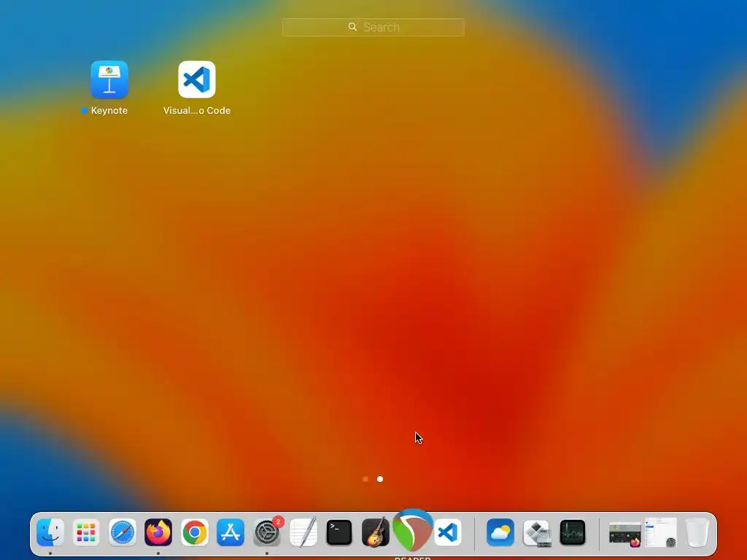The width and height of the screenshot is (747, 560).
Task: Open Finder in the Dock
Action: coord(50,532)
